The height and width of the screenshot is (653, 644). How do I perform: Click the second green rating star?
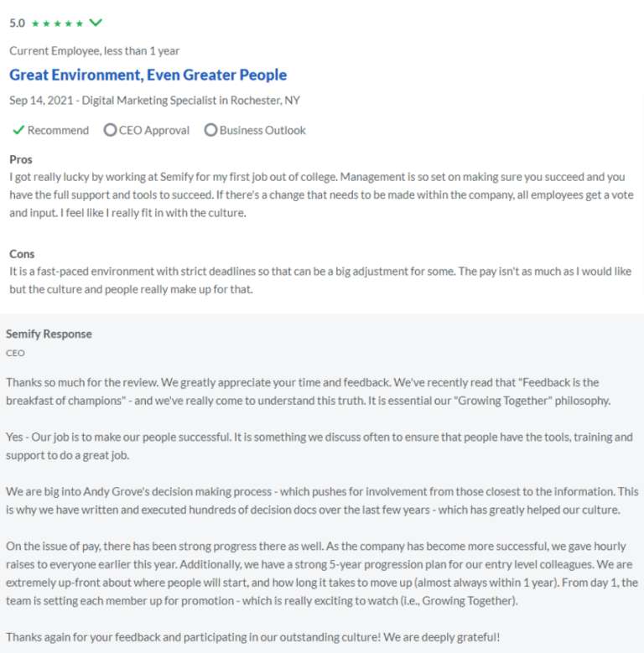click(x=46, y=23)
